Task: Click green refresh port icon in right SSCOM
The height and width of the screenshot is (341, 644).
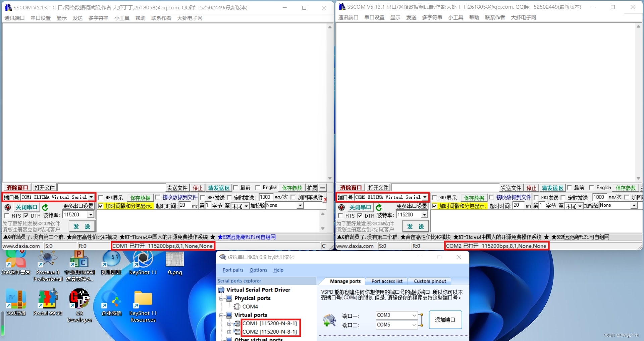Action: pos(379,207)
